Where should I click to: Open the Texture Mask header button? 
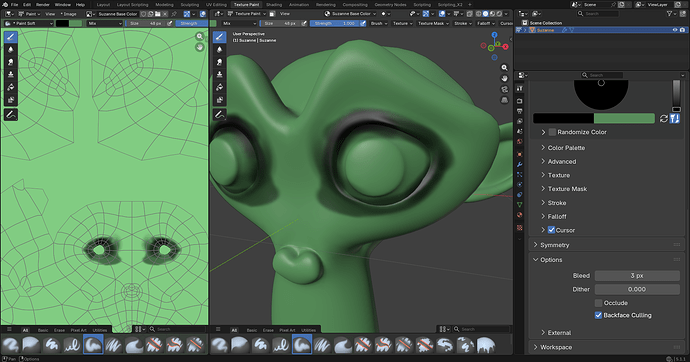[x=433, y=23]
